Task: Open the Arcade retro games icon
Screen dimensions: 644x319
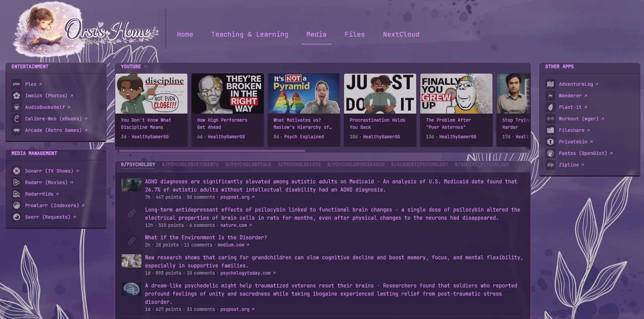Action: pyautogui.click(x=16, y=130)
